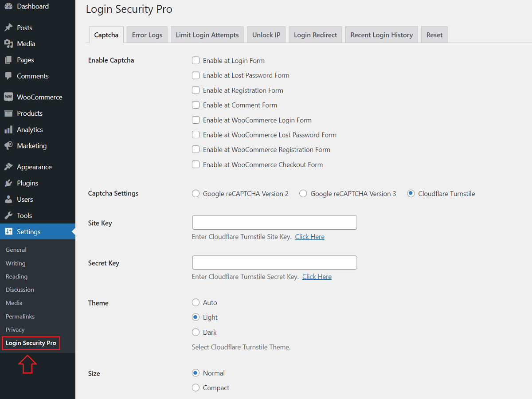532x399 pixels.
Task: Switch to the Captcha tab
Action: point(106,35)
